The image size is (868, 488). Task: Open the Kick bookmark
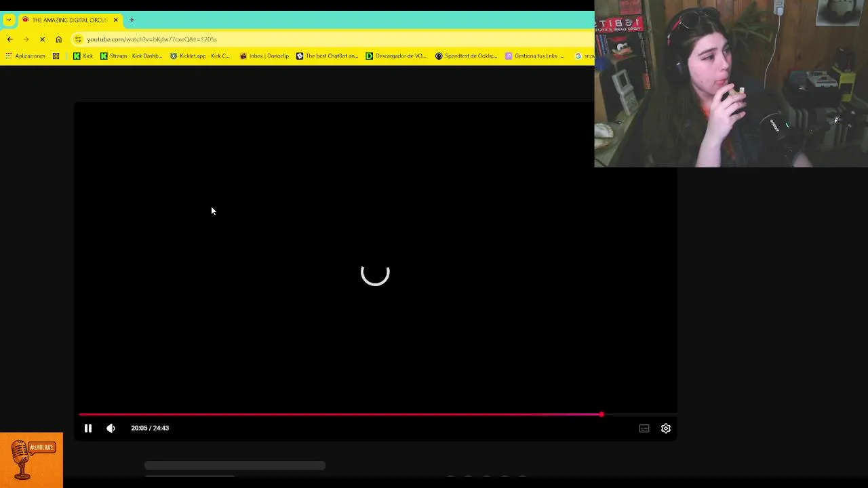pos(83,56)
